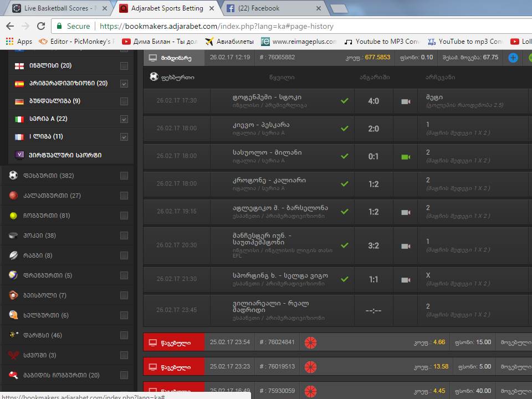Uncheck the პრიმერადივიზიონი (20) checkbox
This screenshot has height=399, width=532.
(124, 84)
